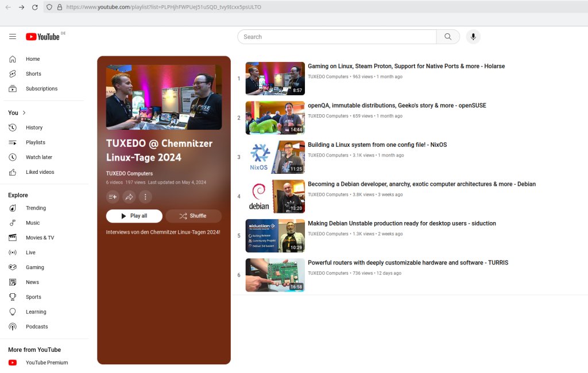
Task: Go back with browser back arrow
Action: 8,7
